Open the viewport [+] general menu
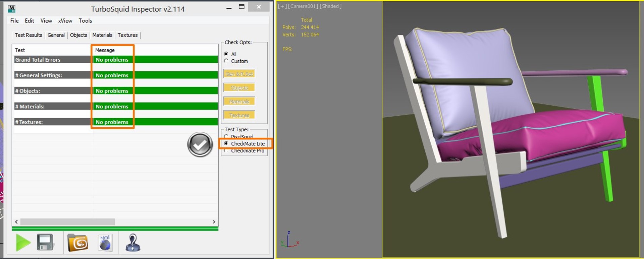Screen dimensions: 644x259 282,6
